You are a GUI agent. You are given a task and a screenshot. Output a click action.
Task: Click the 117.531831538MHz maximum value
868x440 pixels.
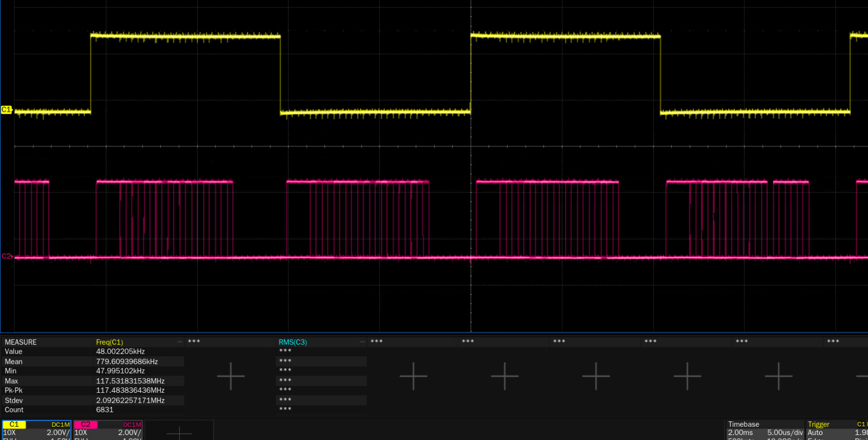tap(130, 381)
